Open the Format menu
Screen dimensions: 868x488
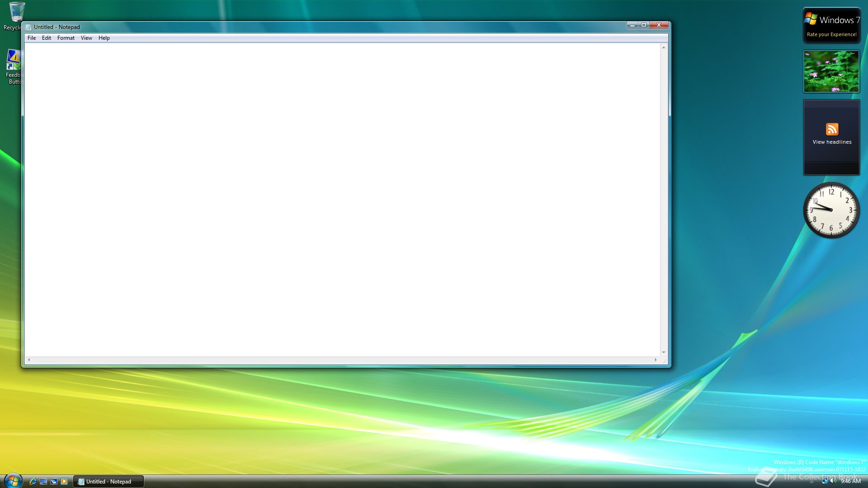tap(66, 38)
